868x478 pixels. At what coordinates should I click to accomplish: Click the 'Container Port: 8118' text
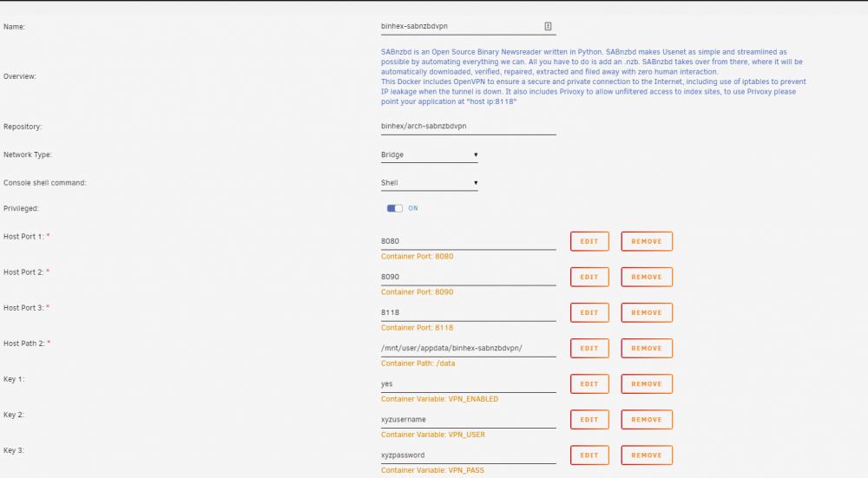point(417,328)
